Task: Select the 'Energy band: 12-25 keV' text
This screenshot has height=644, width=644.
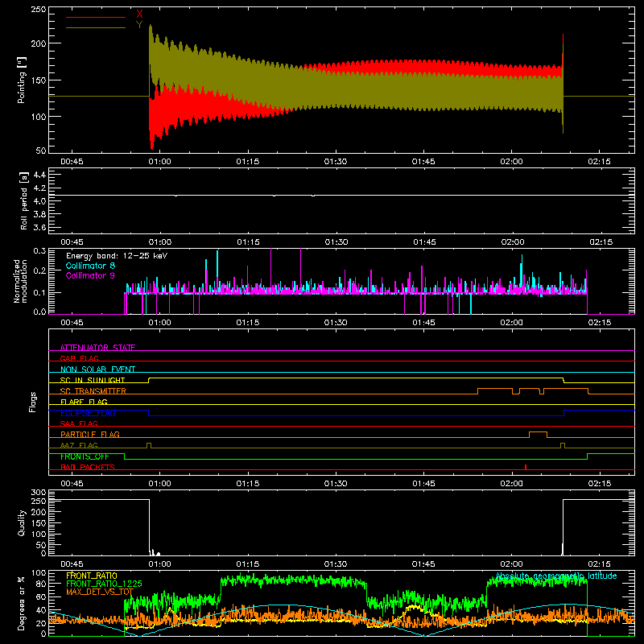Action: pos(117,256)
